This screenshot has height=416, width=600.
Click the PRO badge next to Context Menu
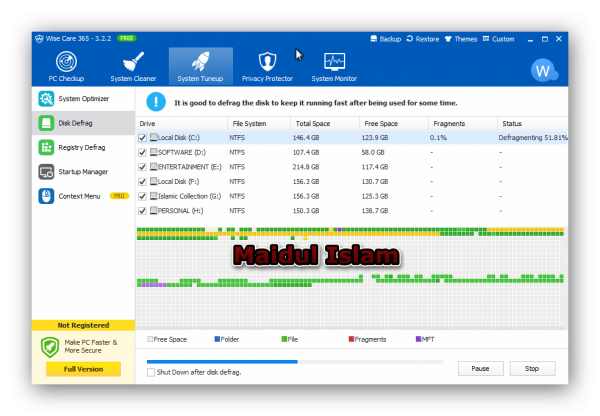point(119,196)
